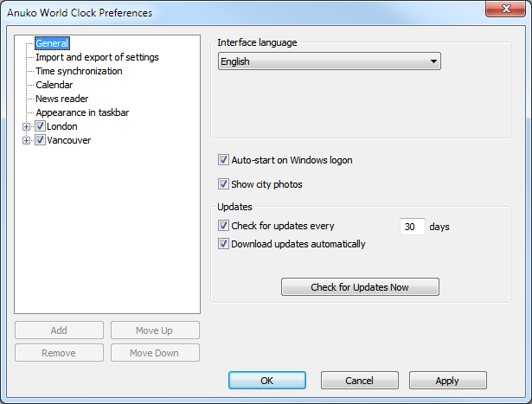This screenshot has width=532, height=404.
Task: Open the Interface language dropdown
Action: pyautogui.click(x=329, y=61)
